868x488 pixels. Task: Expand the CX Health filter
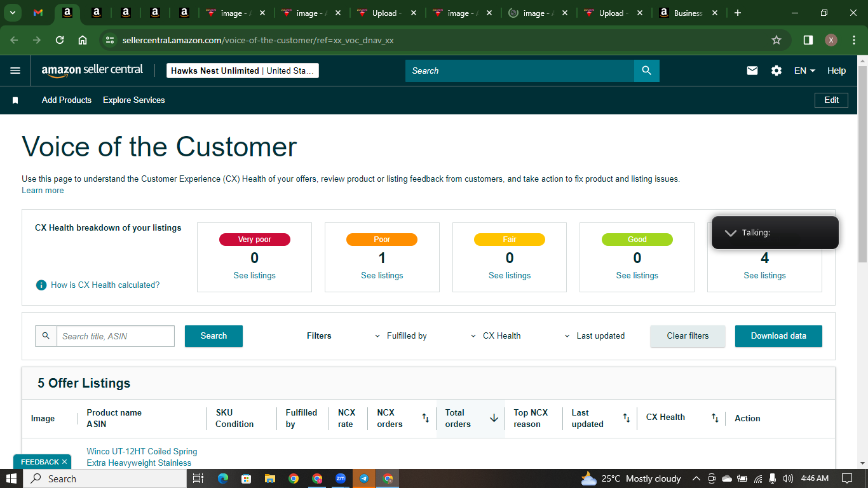point(496,335)
